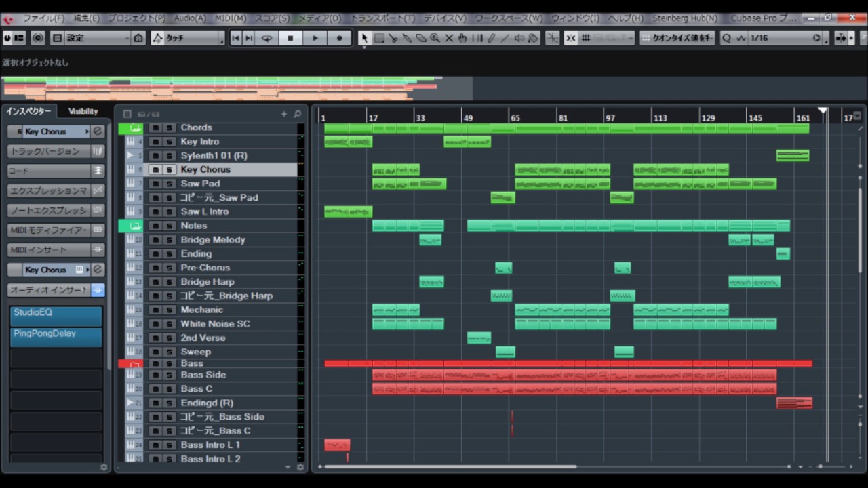Open the apply Quantize Q icon
Screen dimensions: 868x488
[x=727, y=38]
